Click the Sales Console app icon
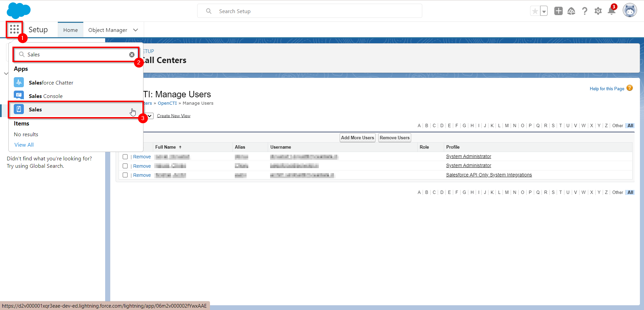 19,96
